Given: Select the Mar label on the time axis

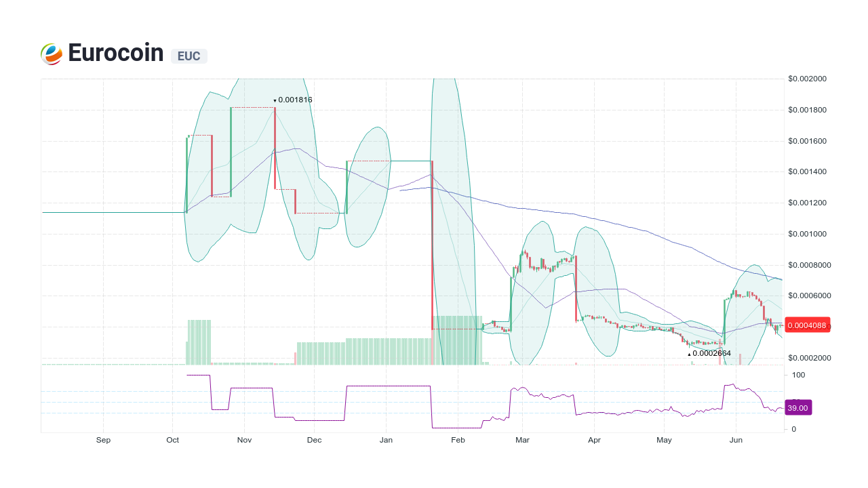Looking at the screenshot, I should (x=522, y=440).
